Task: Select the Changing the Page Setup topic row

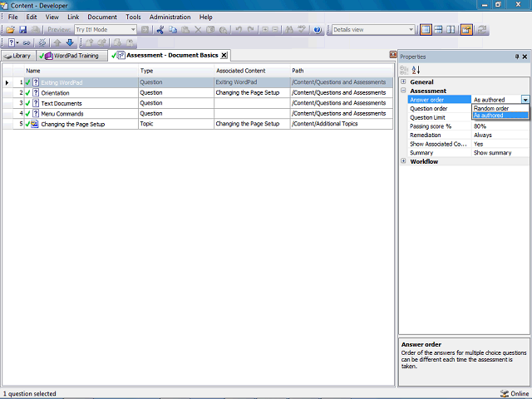Action: pos(198,124)
